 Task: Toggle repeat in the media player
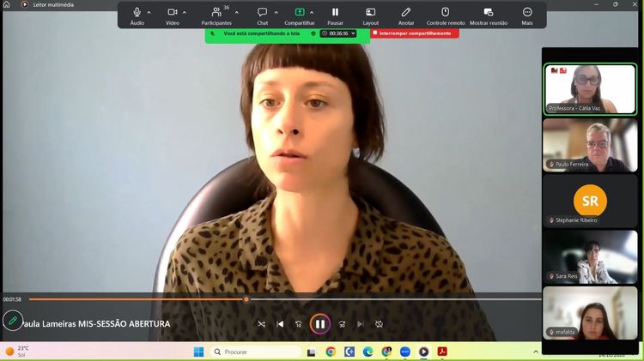click(379, 324)
